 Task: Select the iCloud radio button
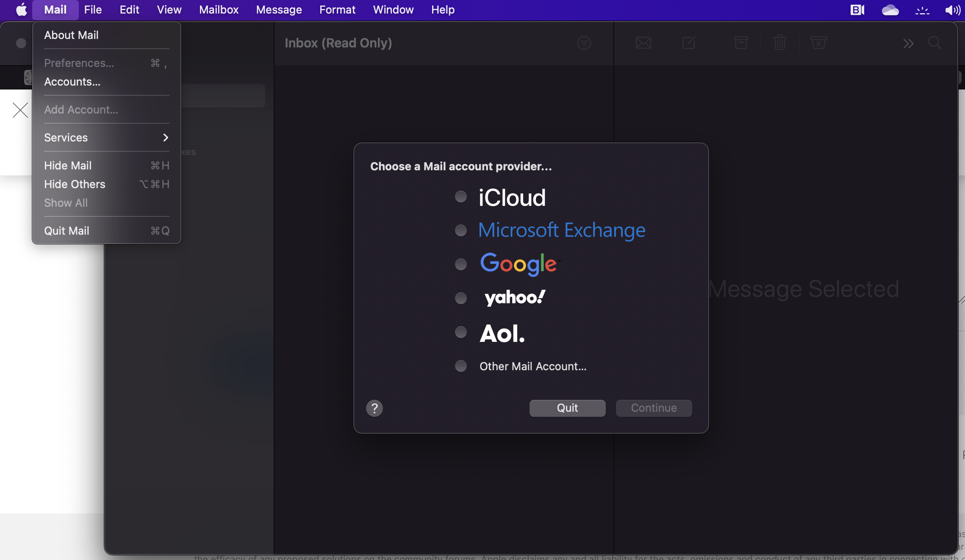click(460, 197)
